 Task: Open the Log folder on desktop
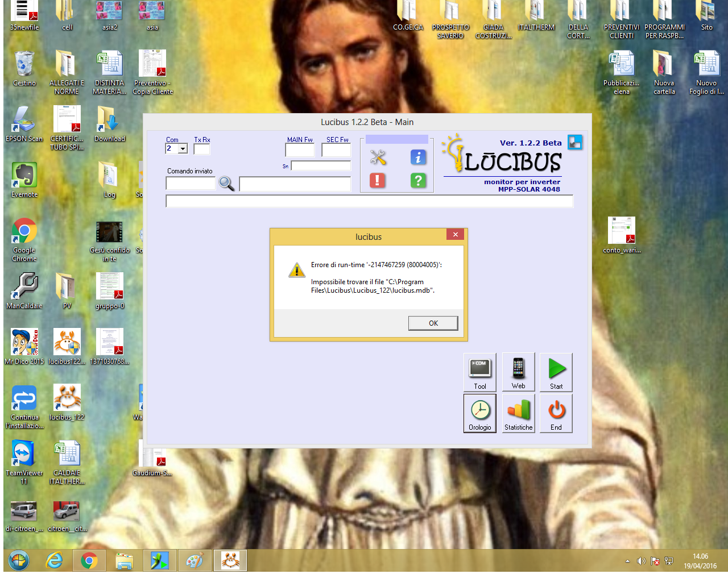click(x=109, y=180)
